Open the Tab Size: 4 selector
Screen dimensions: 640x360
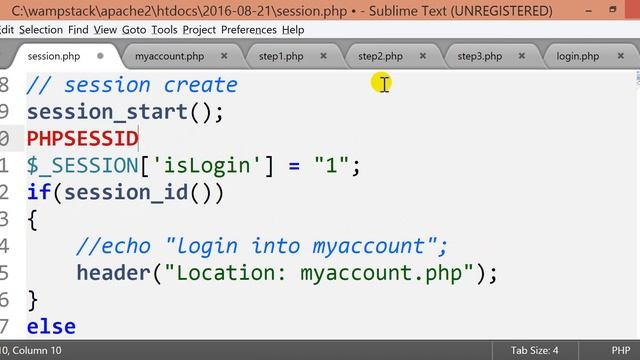534,350
